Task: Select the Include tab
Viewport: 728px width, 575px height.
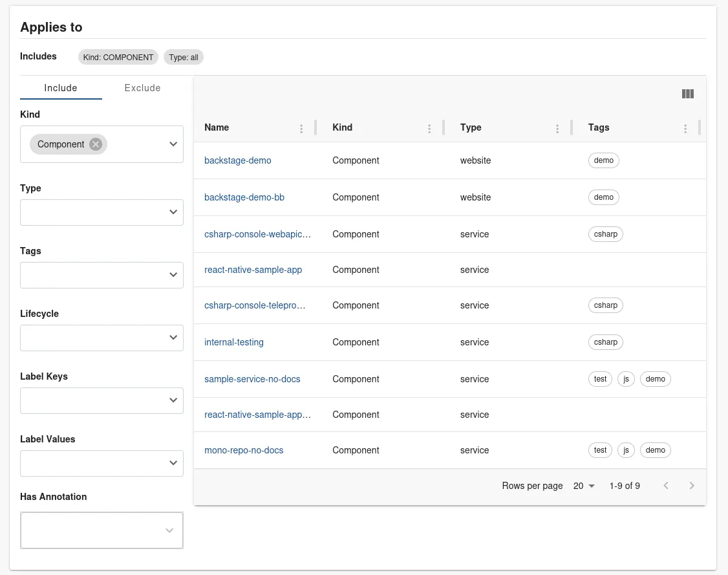Action: [60, 87]
